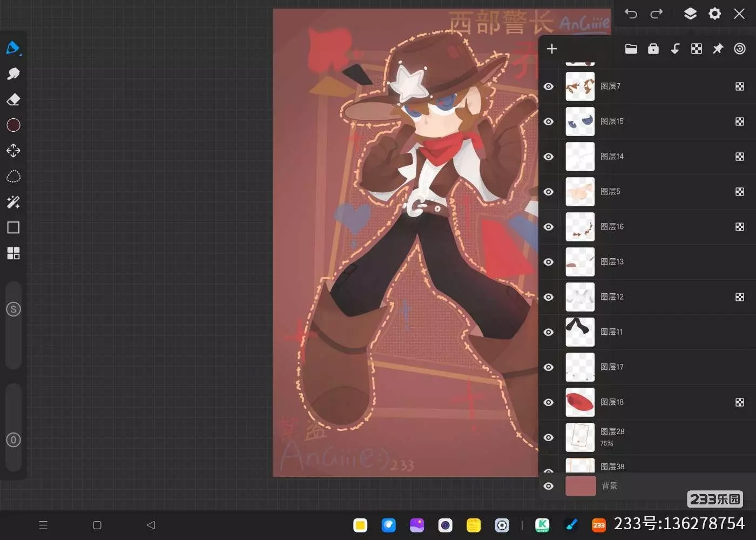Hide layer 图层13
This screenshot has height=540, width=756.
549,262
